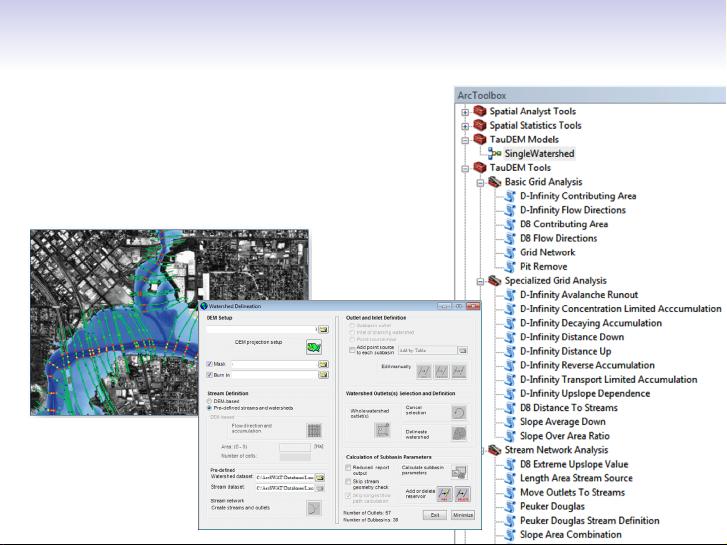Click Basic Grid Analysis toolset icon

[x=495, y=182]
